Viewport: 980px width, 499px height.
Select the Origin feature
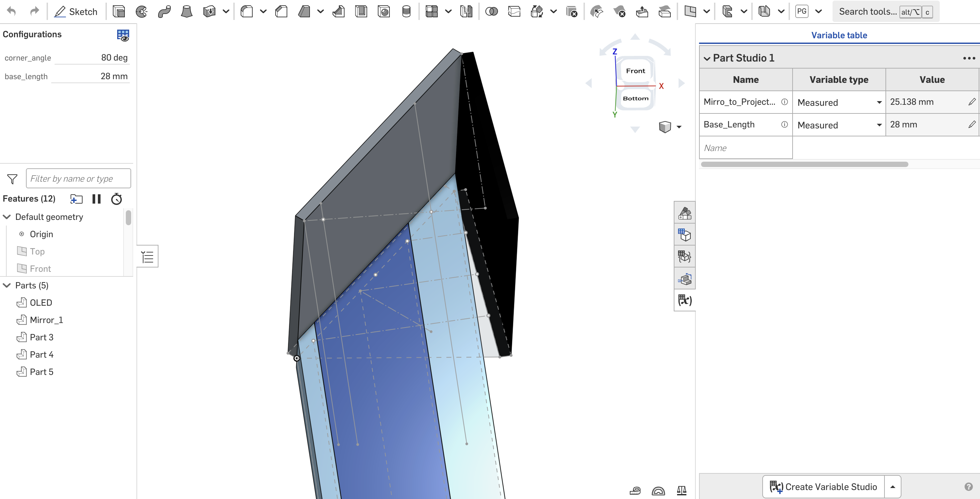(x=42, y=234)
